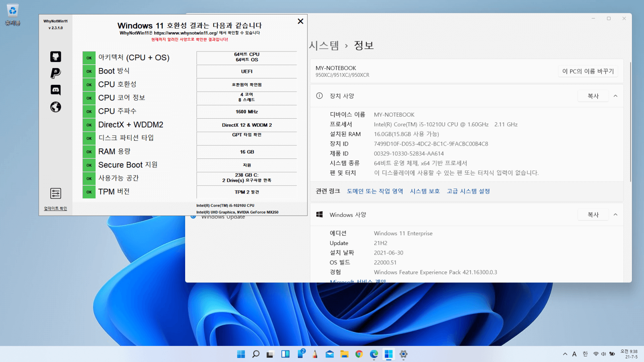Viewport: 644px width, 362px height.
Task: Close the WhyNotWin11 results window
Action: coord(300,21)
